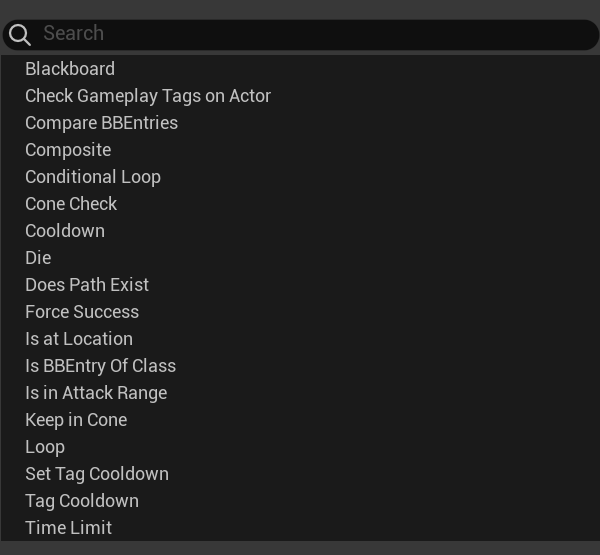The height and width of the screenshot is (555, 600).
Task: Choose Check Gameplay Tags on Actor
Action: pyautogui.click(x=148, y=96)
